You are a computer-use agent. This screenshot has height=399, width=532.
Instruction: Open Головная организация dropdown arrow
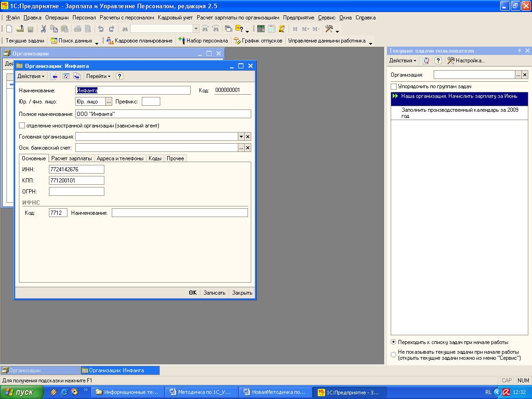(x=241, y=137)
